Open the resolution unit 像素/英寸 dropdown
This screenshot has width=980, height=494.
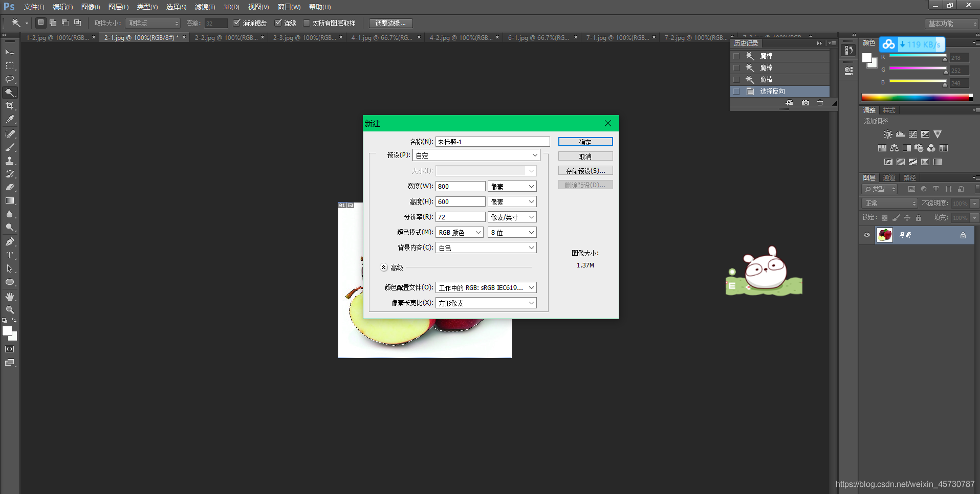click(x=512, y=217)
